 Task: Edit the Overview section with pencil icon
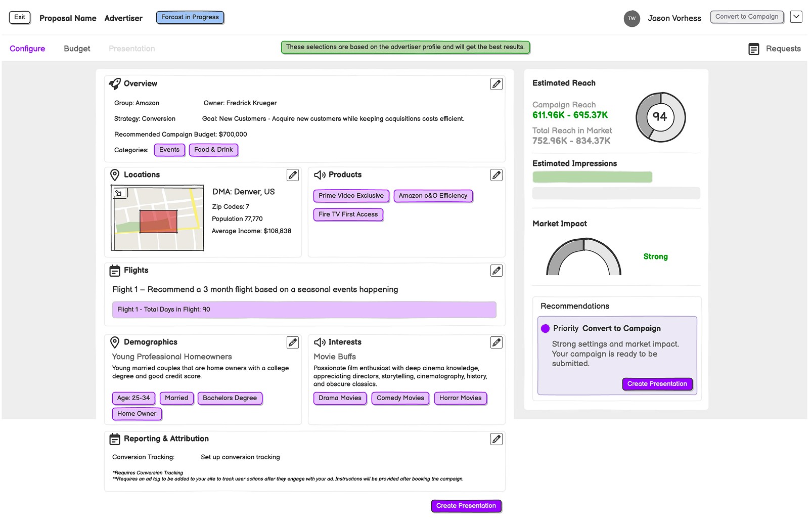click(x=496, y=84)
